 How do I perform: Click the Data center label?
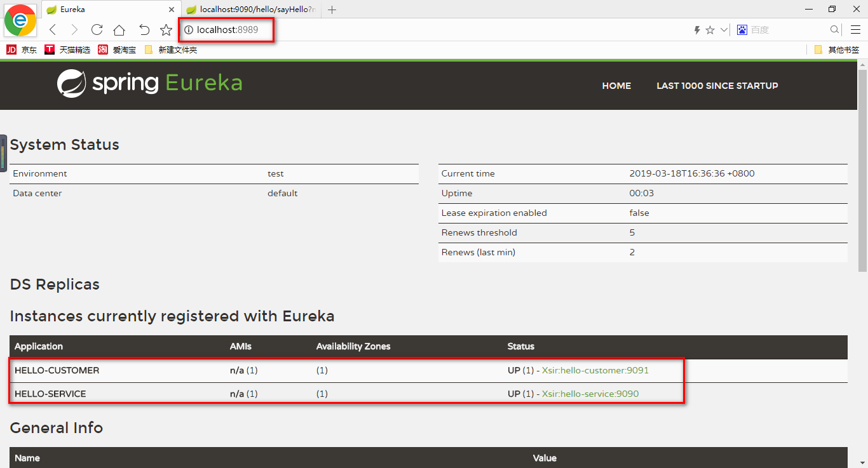click(37, 193)
